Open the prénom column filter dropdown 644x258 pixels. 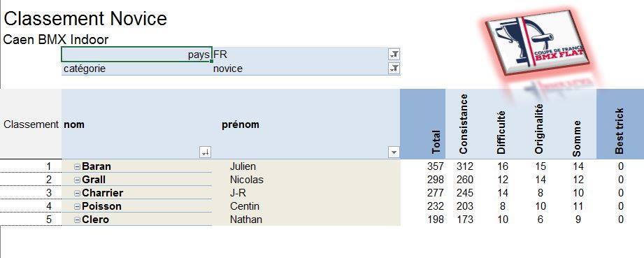[394, 152]
